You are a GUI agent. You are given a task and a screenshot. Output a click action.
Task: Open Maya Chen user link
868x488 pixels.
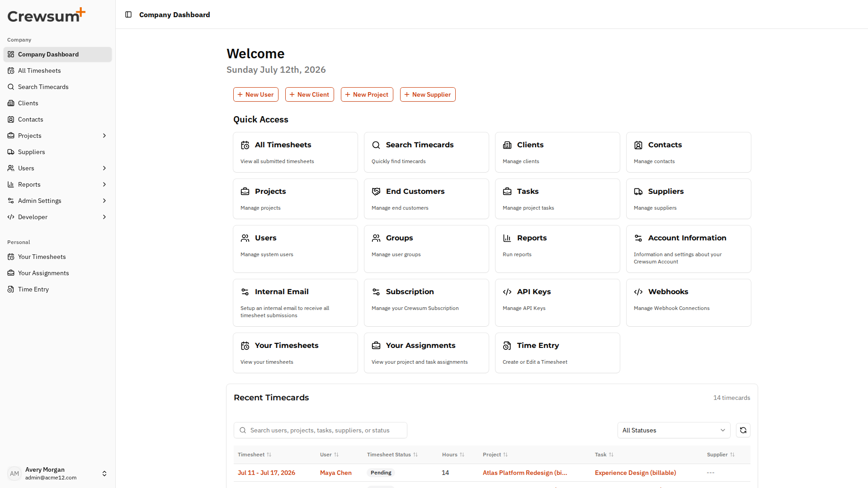[x=336, y=473]
